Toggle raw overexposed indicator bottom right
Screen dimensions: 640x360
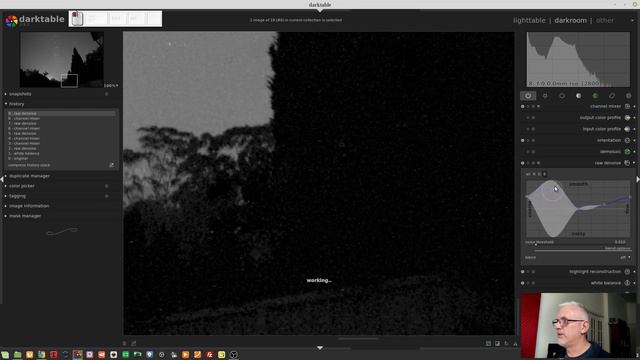(489, 344)
